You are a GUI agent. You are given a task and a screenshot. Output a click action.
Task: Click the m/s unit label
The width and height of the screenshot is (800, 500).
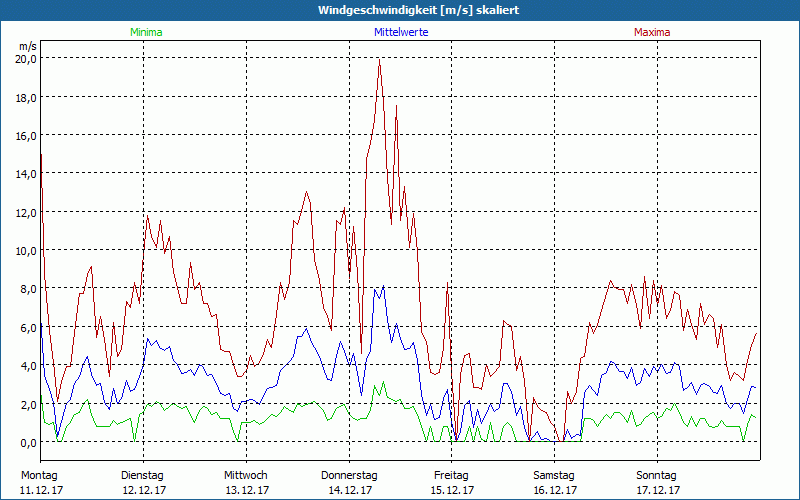coord(27,46)
